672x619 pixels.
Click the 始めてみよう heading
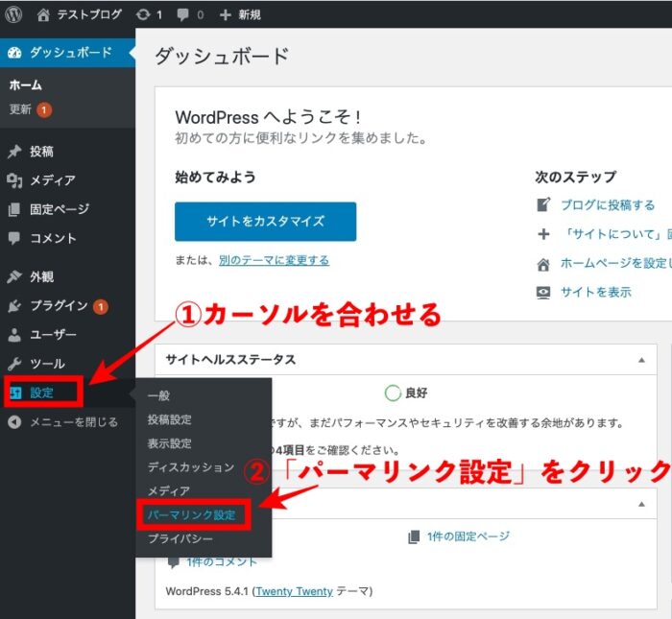[x=216, y=177]
